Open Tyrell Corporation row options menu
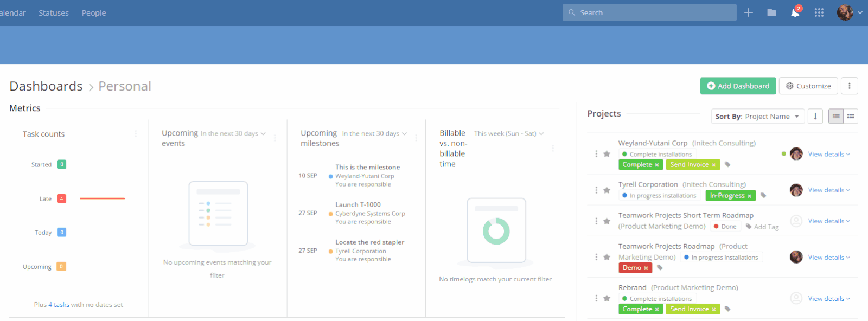 click(x=596, y=190)
